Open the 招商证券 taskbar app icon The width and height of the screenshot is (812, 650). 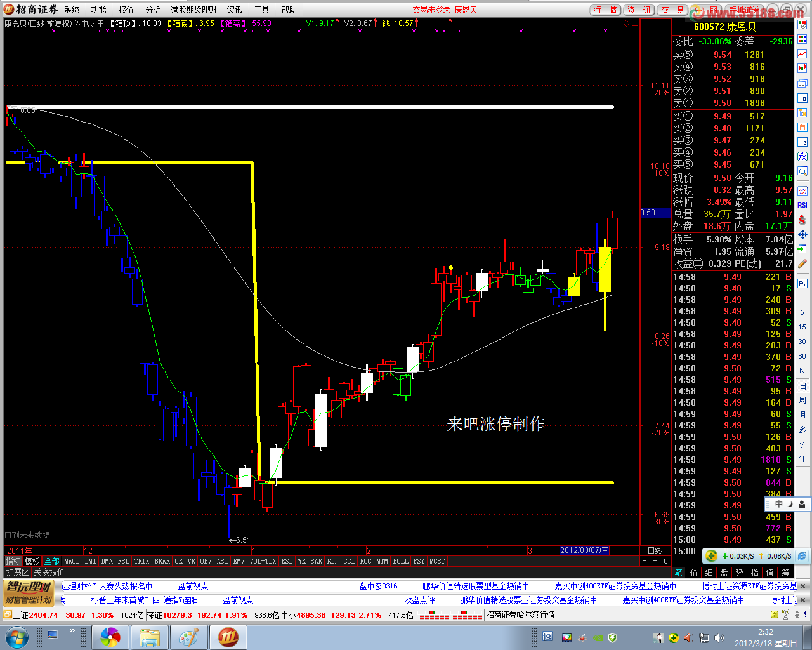point(228,637)
